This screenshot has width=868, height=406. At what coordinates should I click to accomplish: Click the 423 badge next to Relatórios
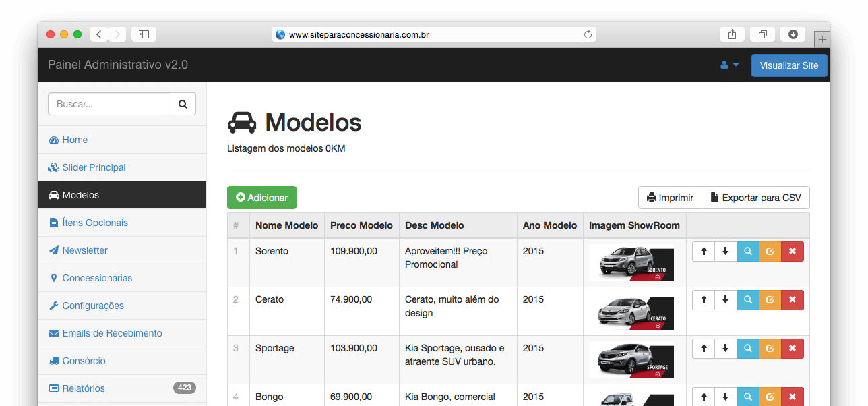coord(185,388)
